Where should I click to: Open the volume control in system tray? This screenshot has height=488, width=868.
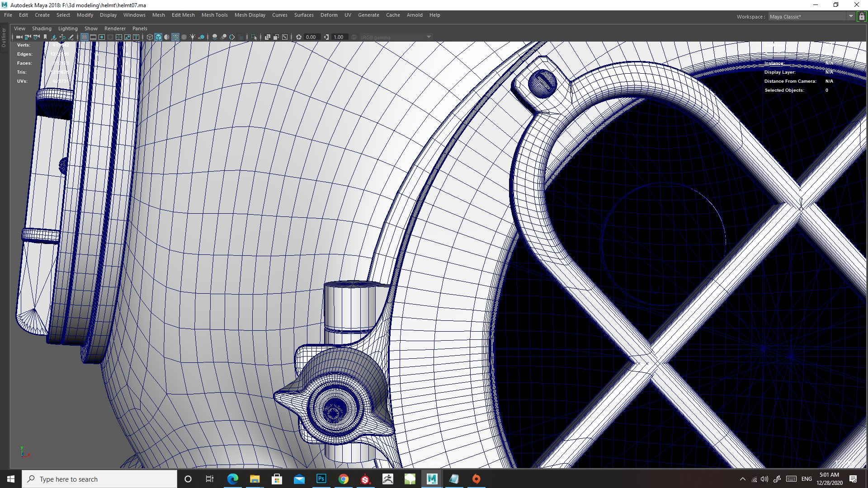[764, 479]
